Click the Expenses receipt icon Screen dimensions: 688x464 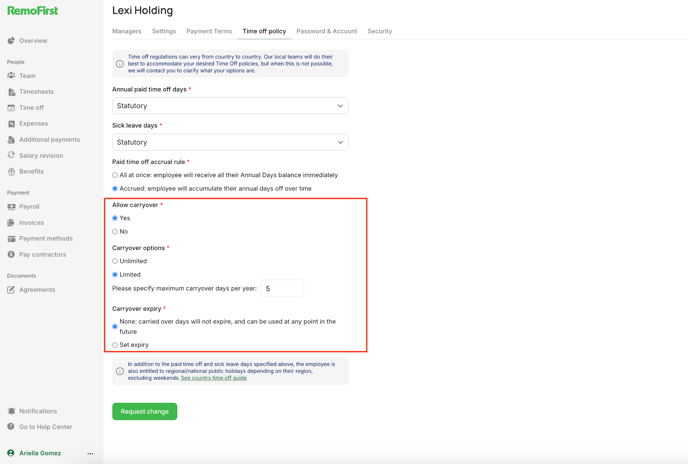click(11, 124)
